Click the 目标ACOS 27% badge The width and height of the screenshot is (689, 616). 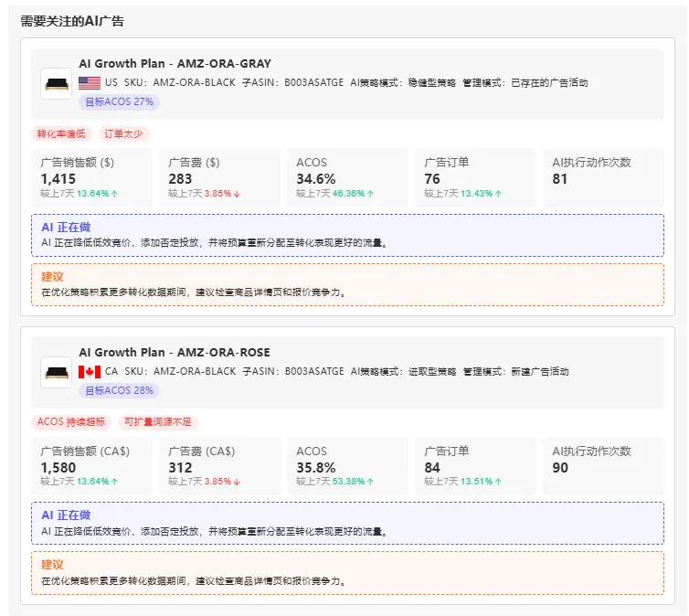click(x=119, y=102)
